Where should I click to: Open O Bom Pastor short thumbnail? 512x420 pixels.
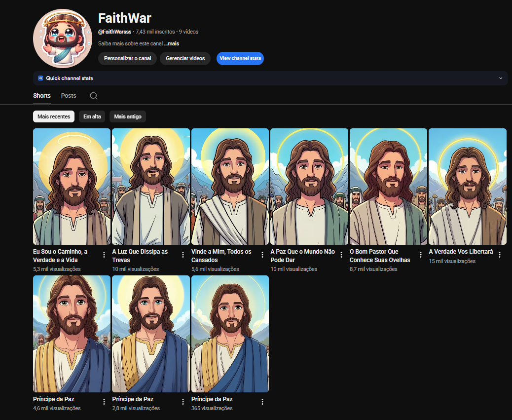389,187
